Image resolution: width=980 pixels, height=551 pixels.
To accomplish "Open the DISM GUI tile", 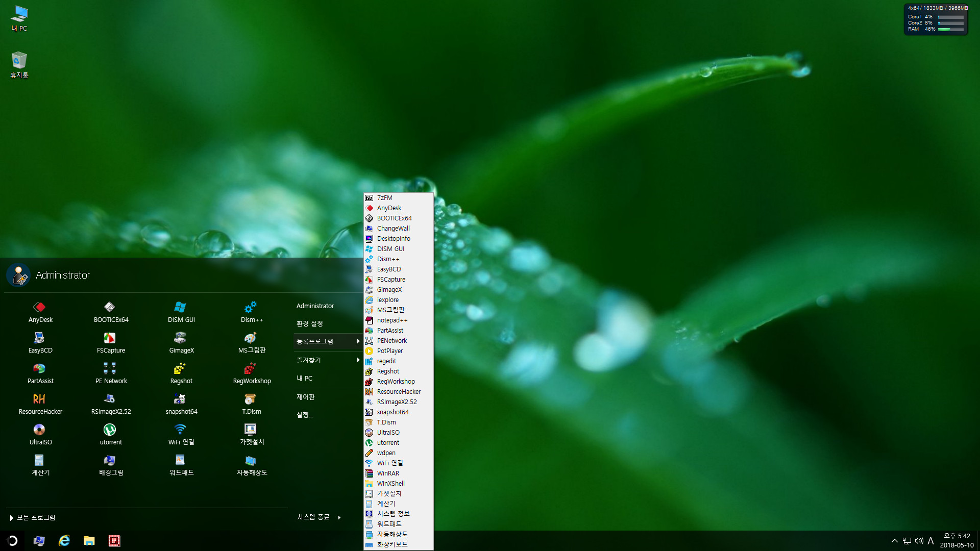I will [181, 312].
